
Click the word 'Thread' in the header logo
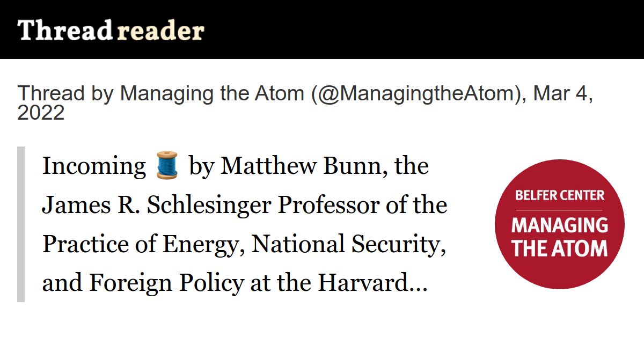pyautogui.click(x=64, y=31)
